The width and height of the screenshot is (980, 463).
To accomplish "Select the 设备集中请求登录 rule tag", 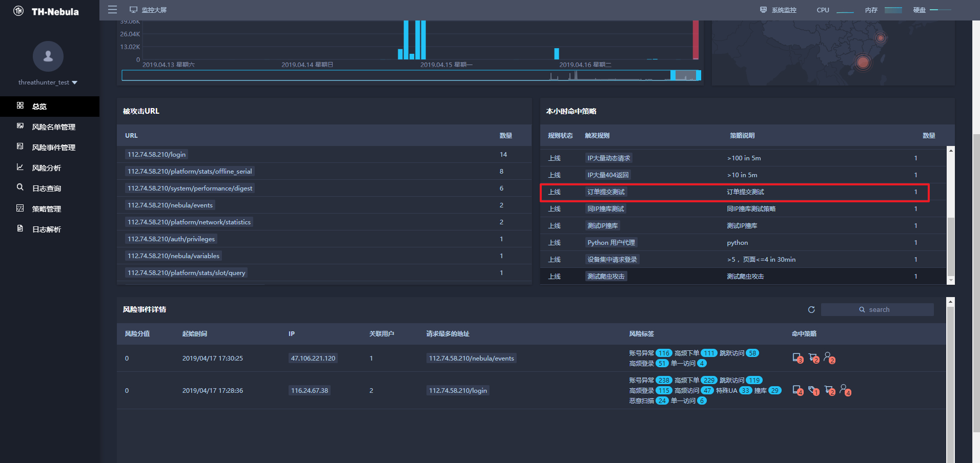I will [x=612, y=259].
